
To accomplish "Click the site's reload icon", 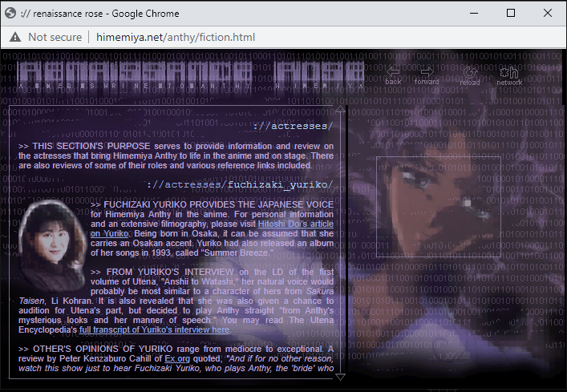I will pos(470,72).
